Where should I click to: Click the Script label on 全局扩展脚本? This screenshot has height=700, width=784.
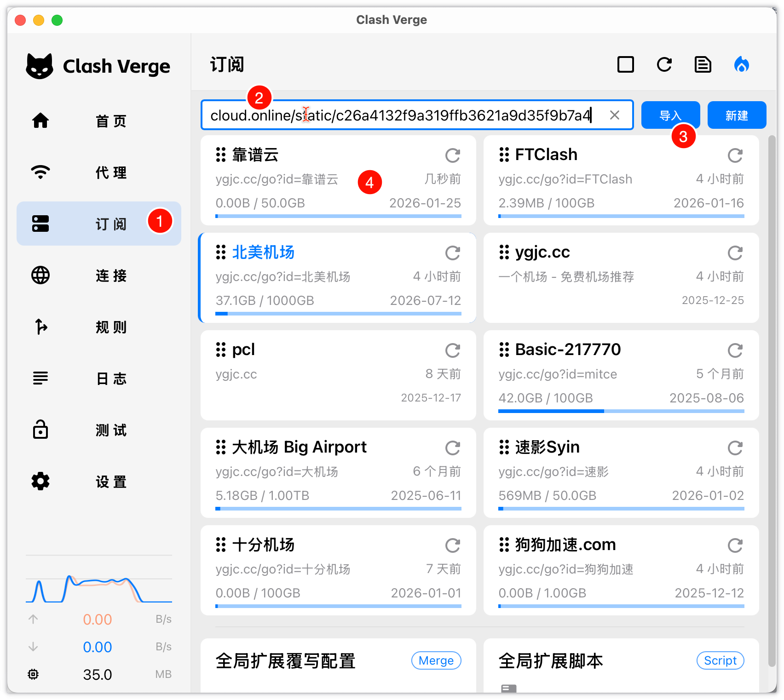pyautogui.click(x=720, y=660)
